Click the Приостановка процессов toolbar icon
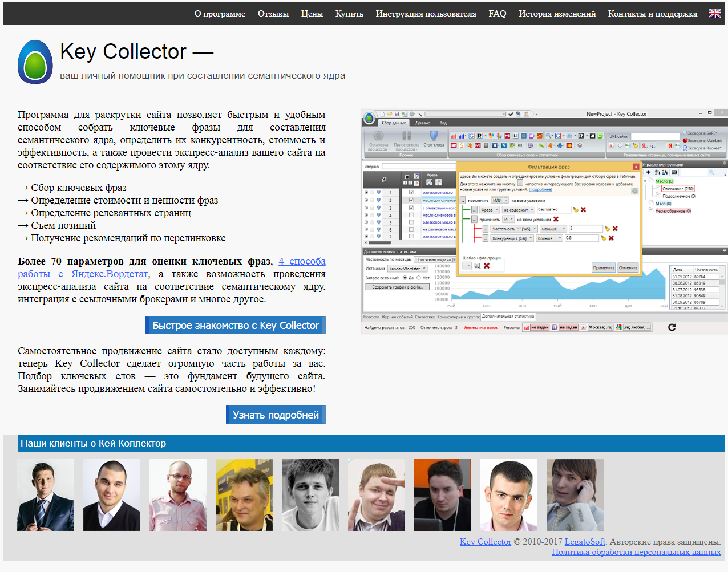 [x=406, y=136]
